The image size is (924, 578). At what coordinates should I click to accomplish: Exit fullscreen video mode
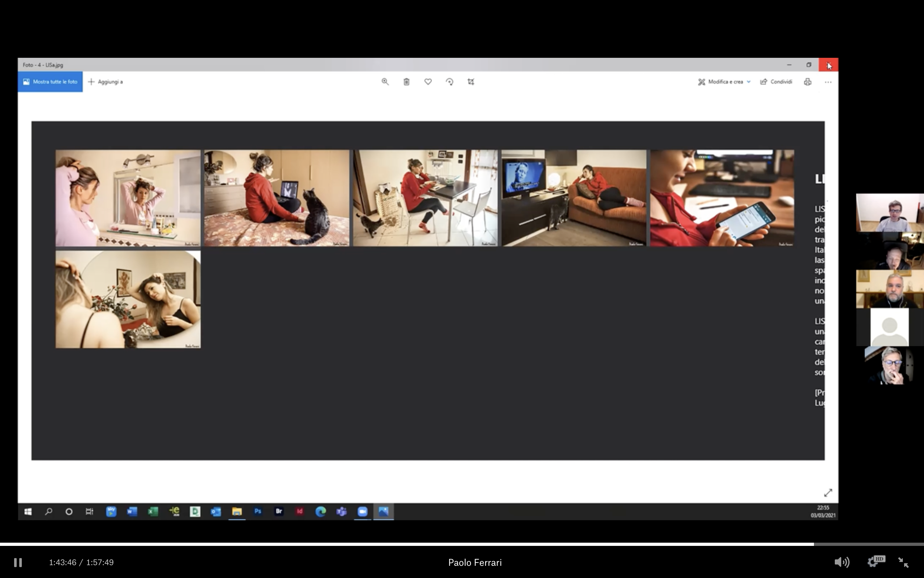point(903,562)
